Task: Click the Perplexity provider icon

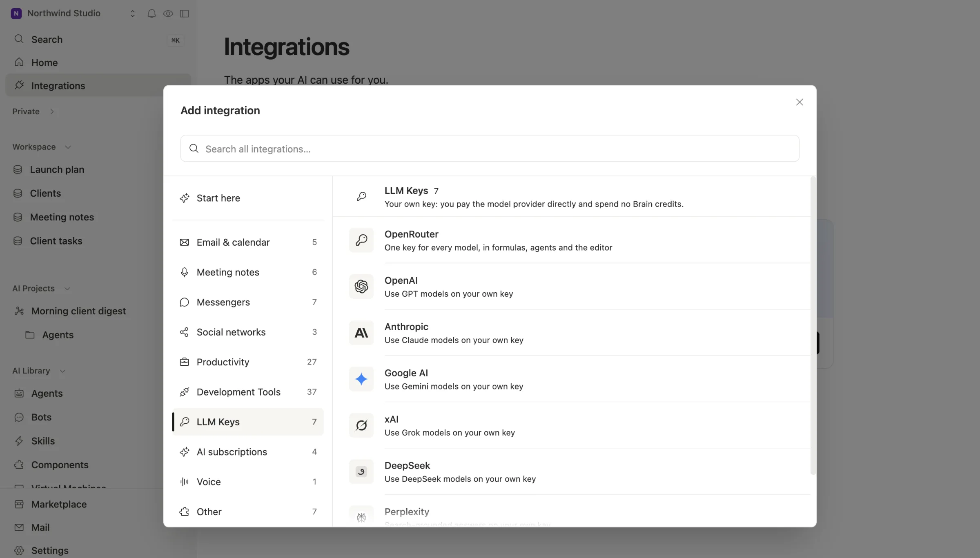Action: 361,516
